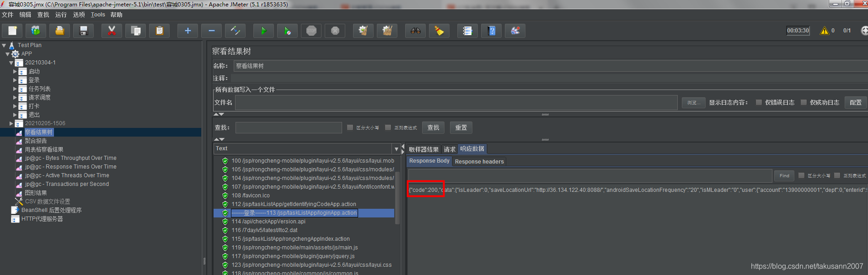Select the 聚合报告 tree item
The image size is (868, 275).
pos(36,141)
